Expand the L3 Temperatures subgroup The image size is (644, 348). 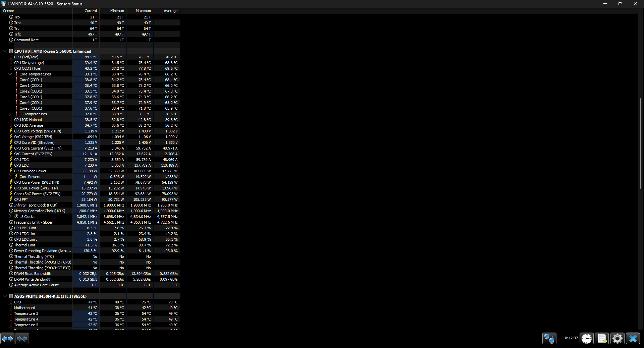tap(10, 114)
